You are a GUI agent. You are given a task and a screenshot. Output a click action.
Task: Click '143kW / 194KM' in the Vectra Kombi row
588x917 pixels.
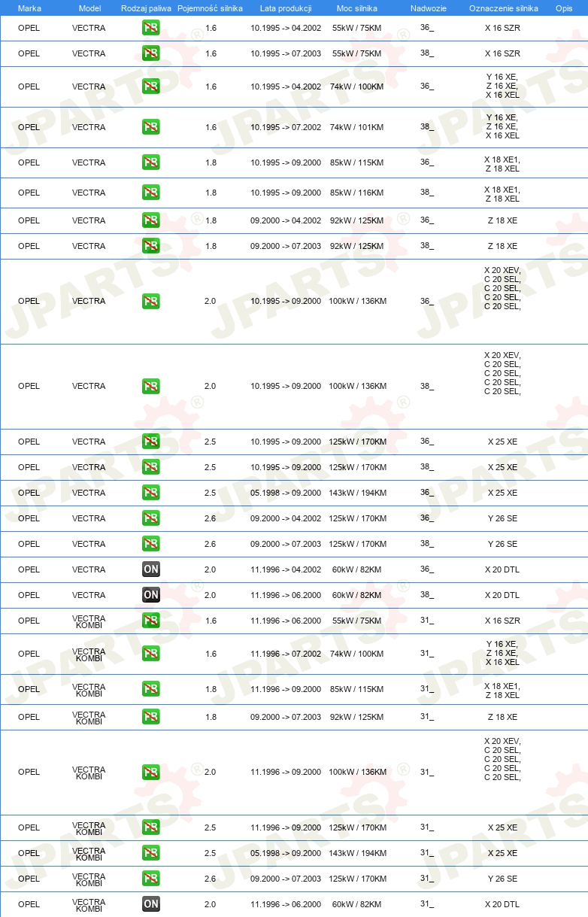click(357, 854)
